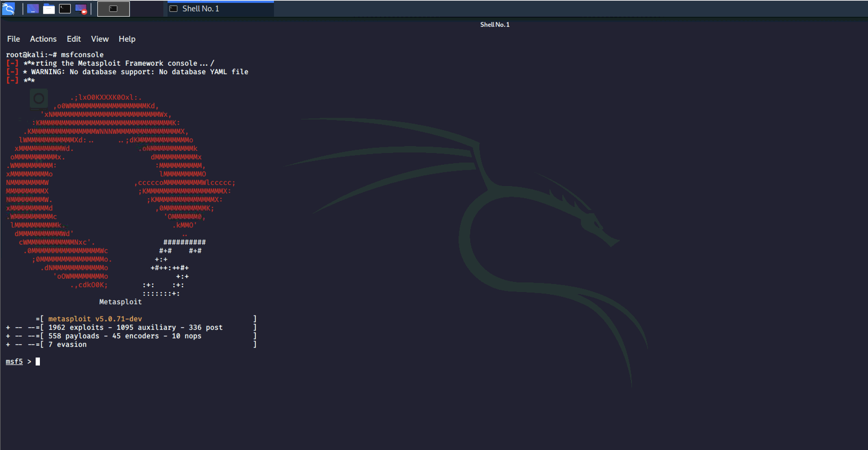Start the screen recorder from the taskbar
This screenshot has width=868, height=450.
coord(80,8)
